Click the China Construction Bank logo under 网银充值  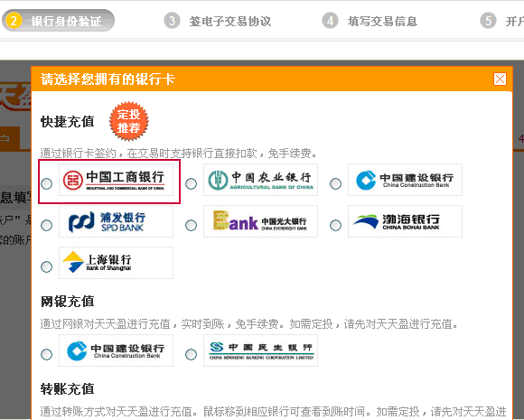[116, 350]
